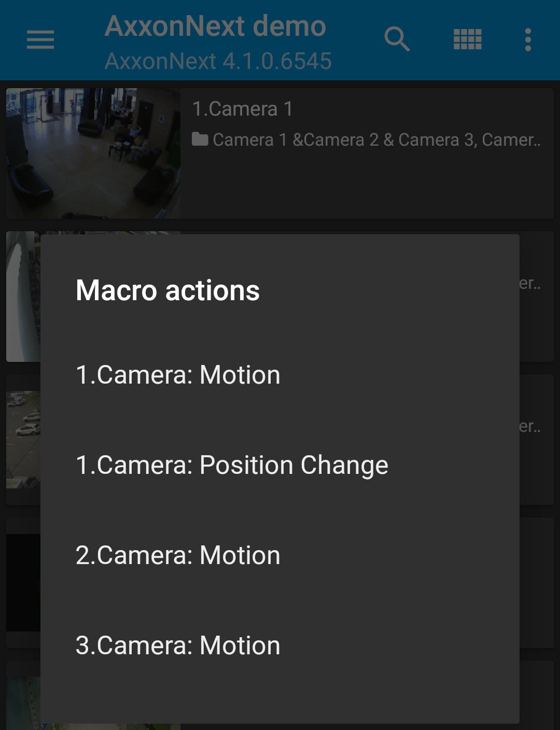This screenshot has width=560, height=730.
Task: Tap the black camera thumbnail behind dialog
Action: tap(23, 582)
